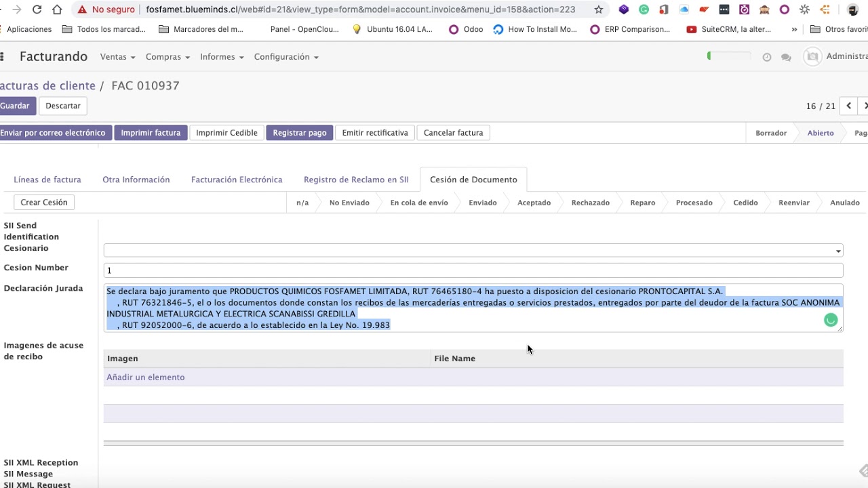Click Emitir rectificativa button
The width and height of the screenshot is (868, 488).
pos(375,133)
